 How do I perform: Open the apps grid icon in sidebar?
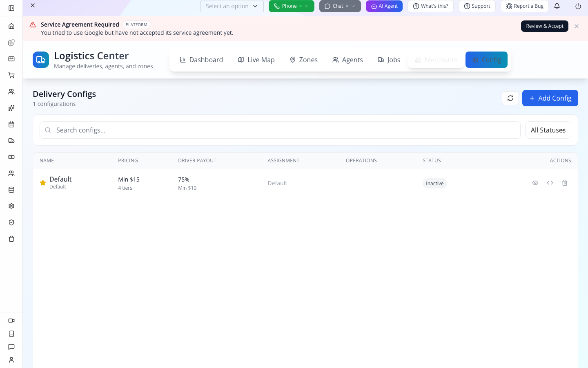pos(11,43)
